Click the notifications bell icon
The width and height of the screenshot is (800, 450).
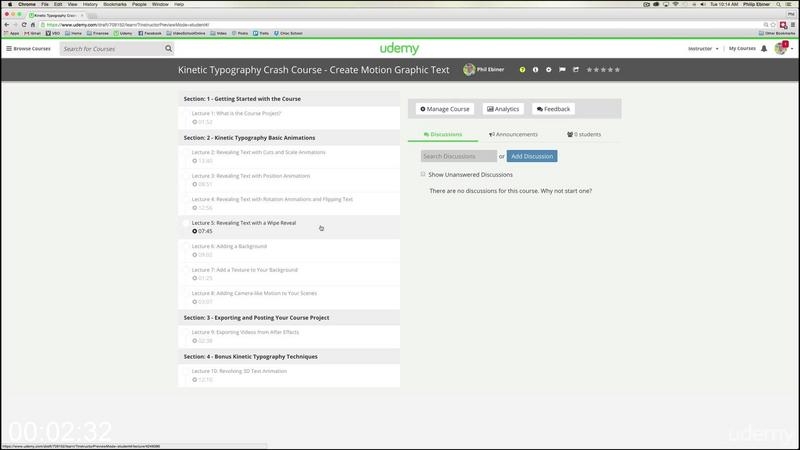[x=764, y=49]
